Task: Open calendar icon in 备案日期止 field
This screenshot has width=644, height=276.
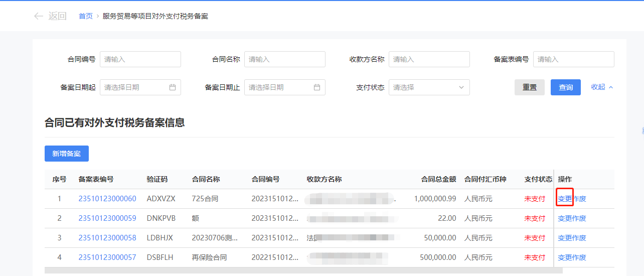Action: (x=317, y=87)
